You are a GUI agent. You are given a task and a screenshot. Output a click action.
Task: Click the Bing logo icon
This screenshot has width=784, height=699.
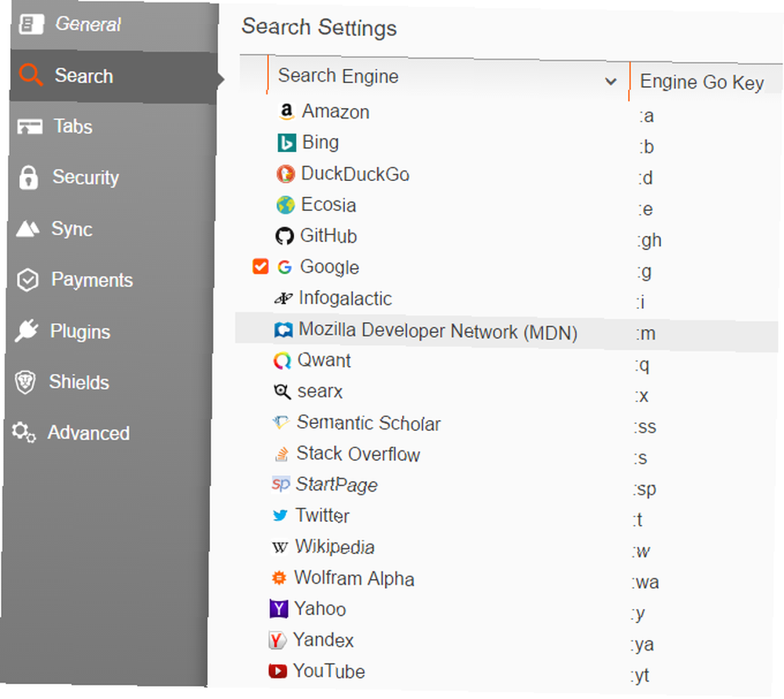click(286, 143)
